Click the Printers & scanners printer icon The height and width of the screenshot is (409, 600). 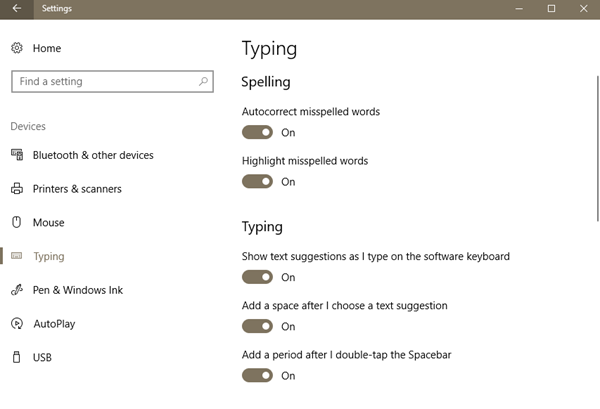17,188
